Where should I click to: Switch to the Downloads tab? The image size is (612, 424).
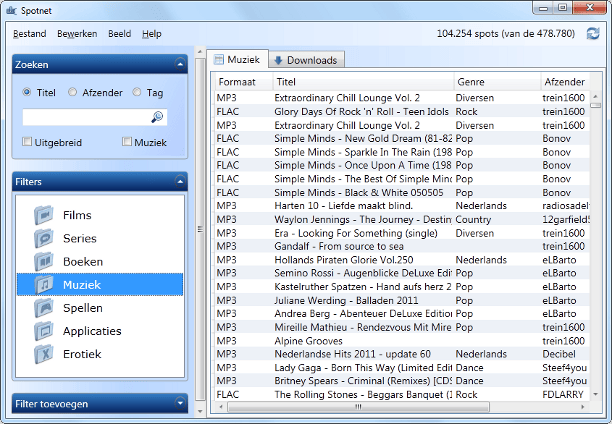[x=306, y=60]
